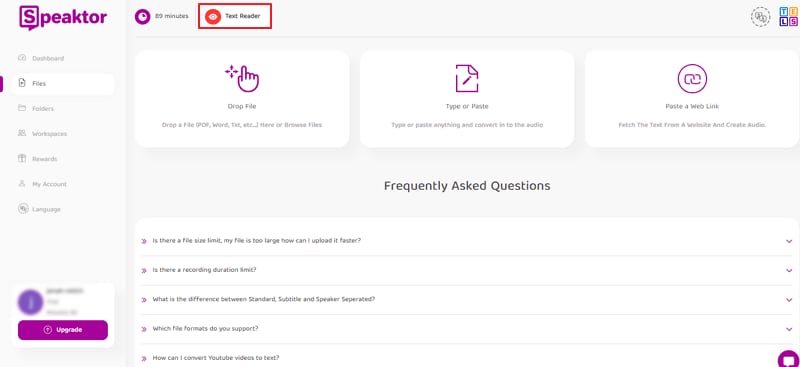
Task: Click Browse Files description in Drop File card
Action: (x=242, y=125)
